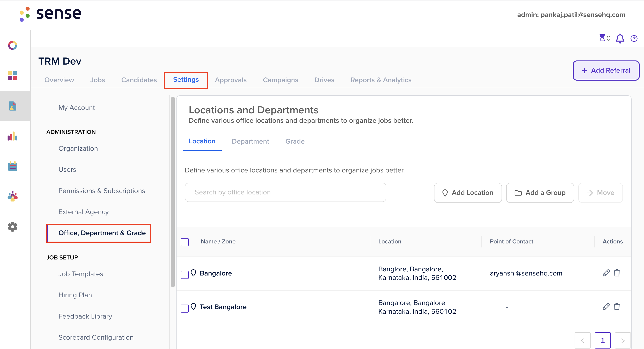This screenshot has width=644, height=349.
Task: Open Feedback Library
Action: 85,316
